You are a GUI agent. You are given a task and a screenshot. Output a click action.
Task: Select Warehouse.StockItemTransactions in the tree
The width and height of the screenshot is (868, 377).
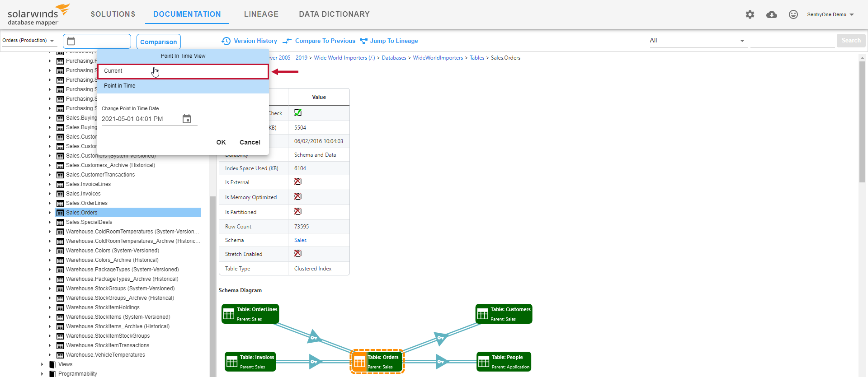pyautogui.click(x=108, y=345)
